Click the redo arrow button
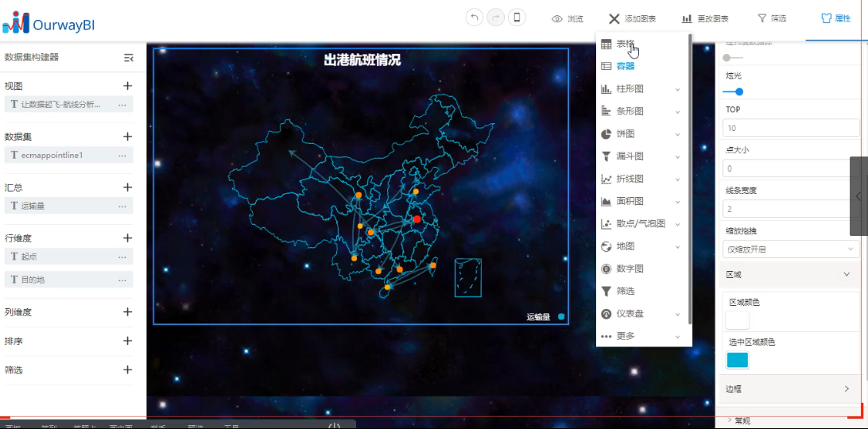The image size is (868, 429). (495, 17)
